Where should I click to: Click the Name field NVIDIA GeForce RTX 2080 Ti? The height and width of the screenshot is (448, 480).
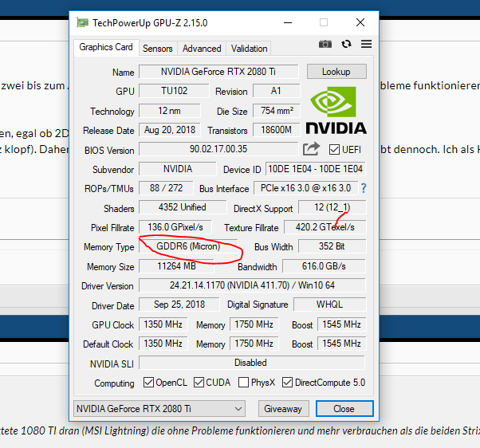coord(218,72)
